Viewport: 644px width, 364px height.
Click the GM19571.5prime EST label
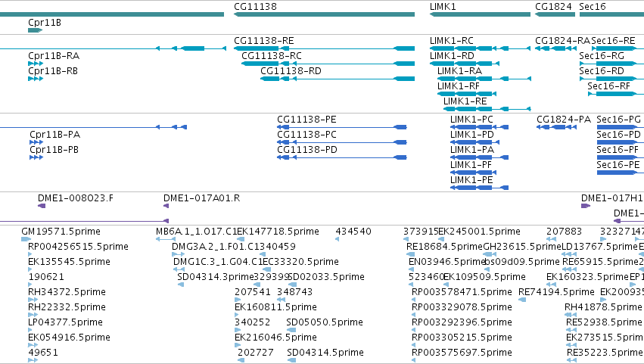coord(61,232)
